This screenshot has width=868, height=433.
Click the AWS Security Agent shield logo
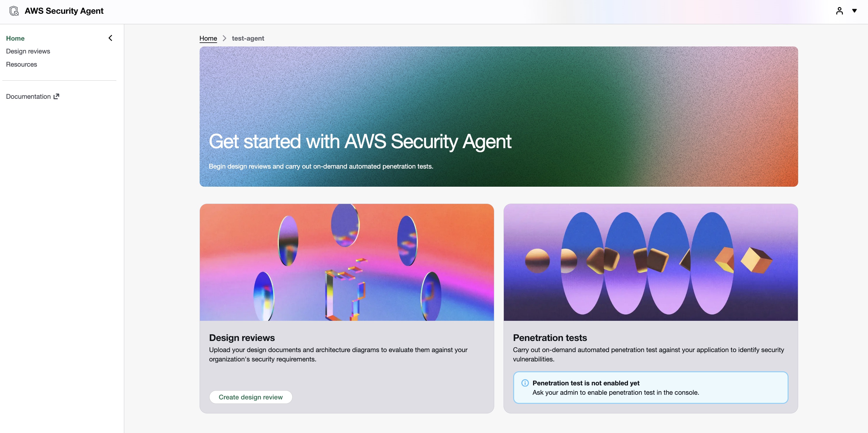pyautogui.click(x=14, y=11)
